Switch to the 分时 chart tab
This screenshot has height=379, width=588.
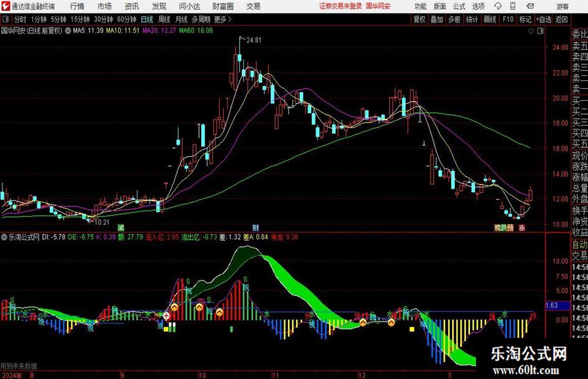pos(21,19)
